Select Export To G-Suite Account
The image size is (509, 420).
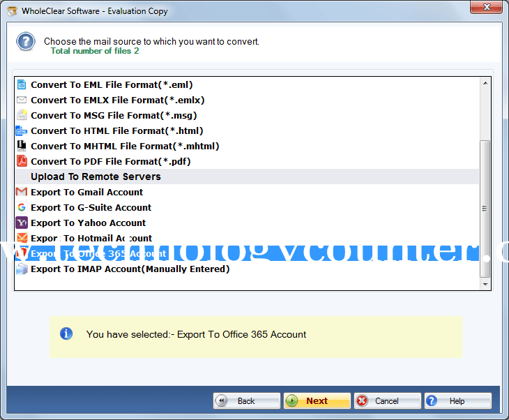click(x=247, y=207)
